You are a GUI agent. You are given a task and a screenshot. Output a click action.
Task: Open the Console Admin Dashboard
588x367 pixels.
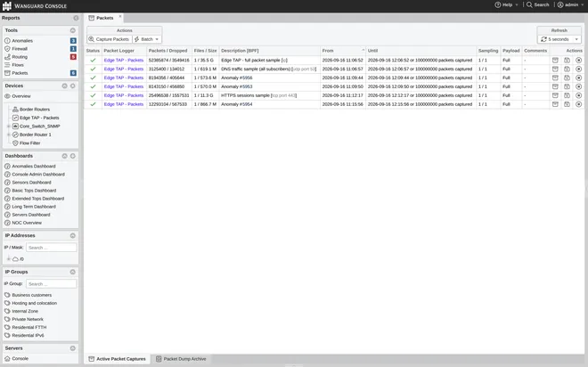(x=38, y=175)
